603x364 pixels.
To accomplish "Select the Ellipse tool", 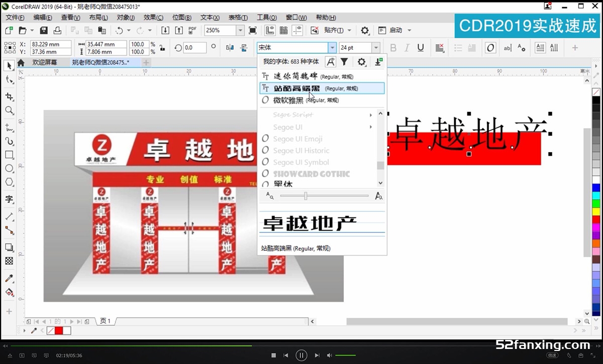I will [9, 168].
